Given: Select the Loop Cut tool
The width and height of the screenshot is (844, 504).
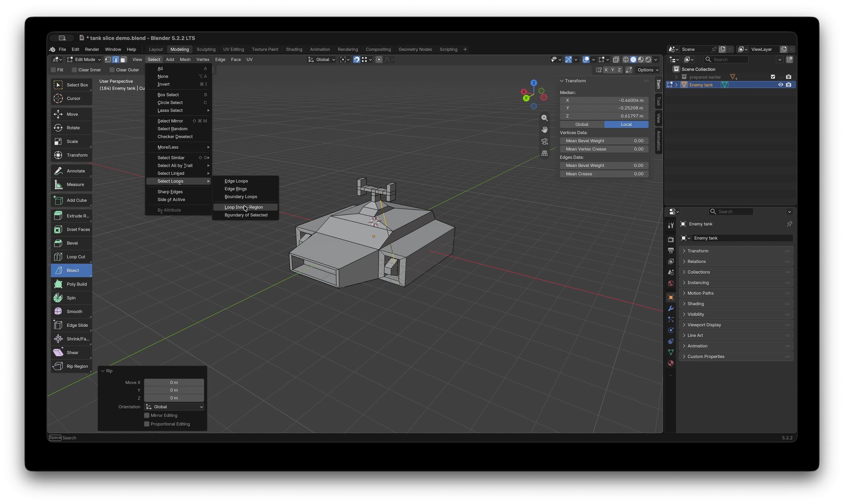Looking at the screenshot, I should coord(72,257).
